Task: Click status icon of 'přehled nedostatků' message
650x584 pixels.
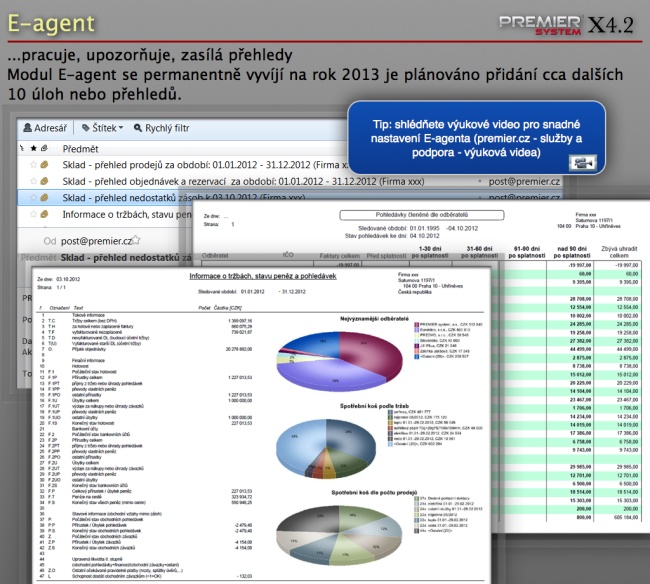Action: pyautogui.click(x=44, y=198)
